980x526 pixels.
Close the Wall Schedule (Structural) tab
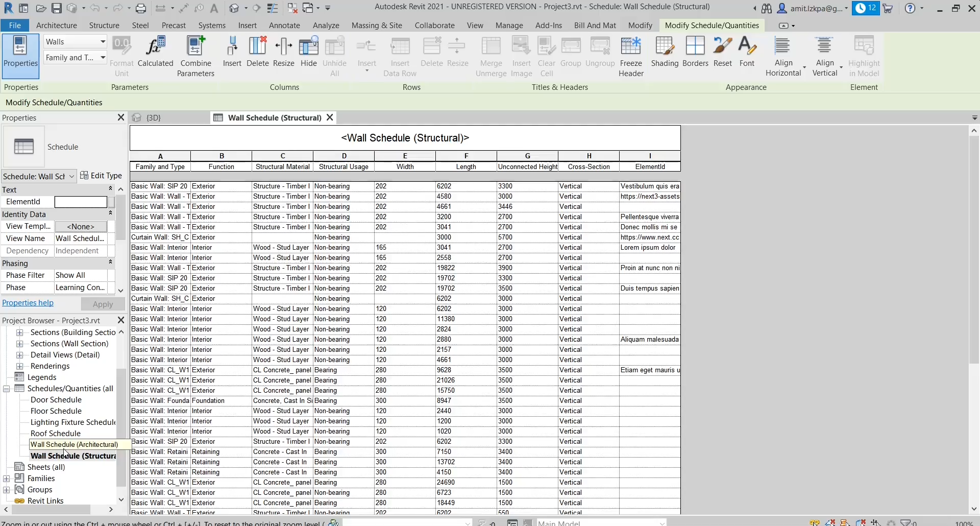(330, 117)
